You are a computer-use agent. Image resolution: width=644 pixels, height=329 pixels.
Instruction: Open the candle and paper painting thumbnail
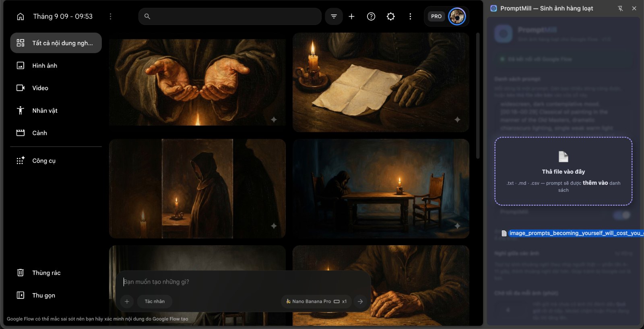click(x=381, y=82)
